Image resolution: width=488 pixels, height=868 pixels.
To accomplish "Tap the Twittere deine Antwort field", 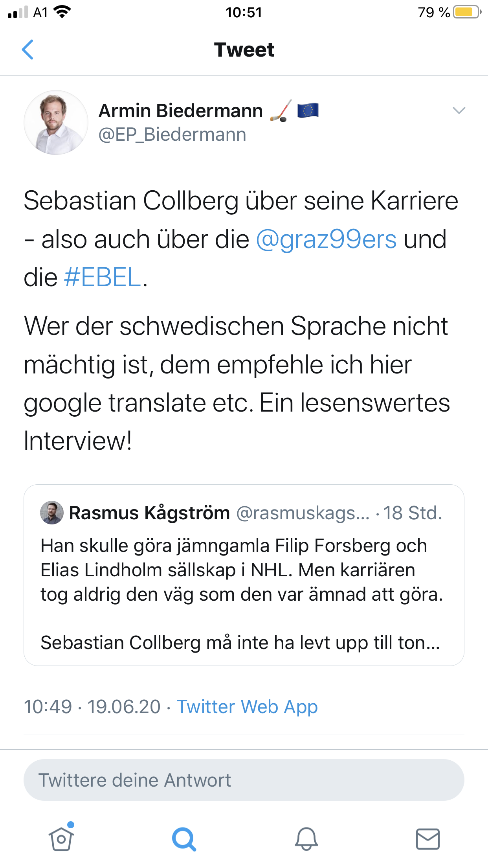I will click(244, 780).
